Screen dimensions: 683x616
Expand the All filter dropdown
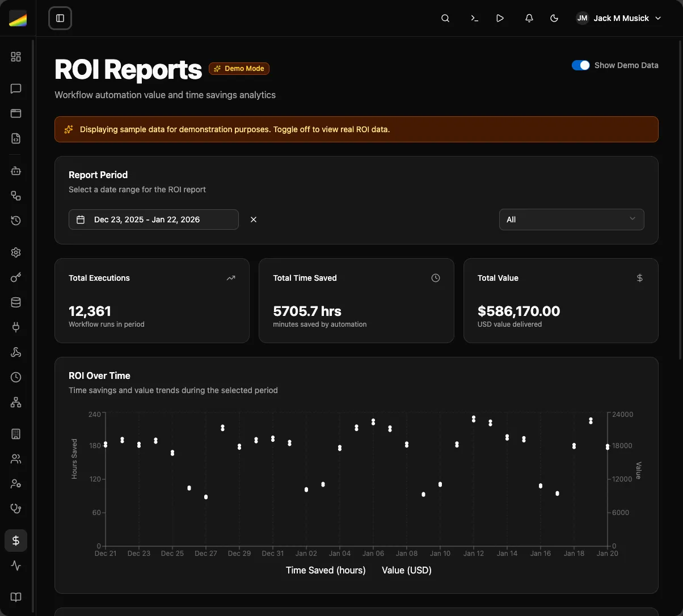point(571,220)
